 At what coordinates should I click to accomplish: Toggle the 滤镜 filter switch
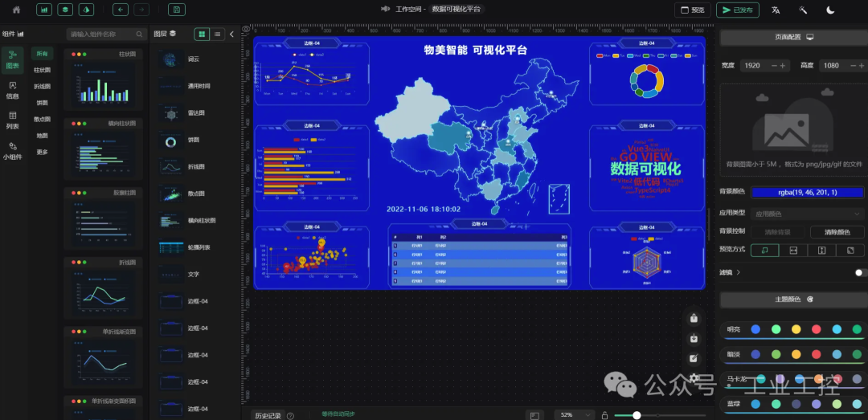pos(861,273)
